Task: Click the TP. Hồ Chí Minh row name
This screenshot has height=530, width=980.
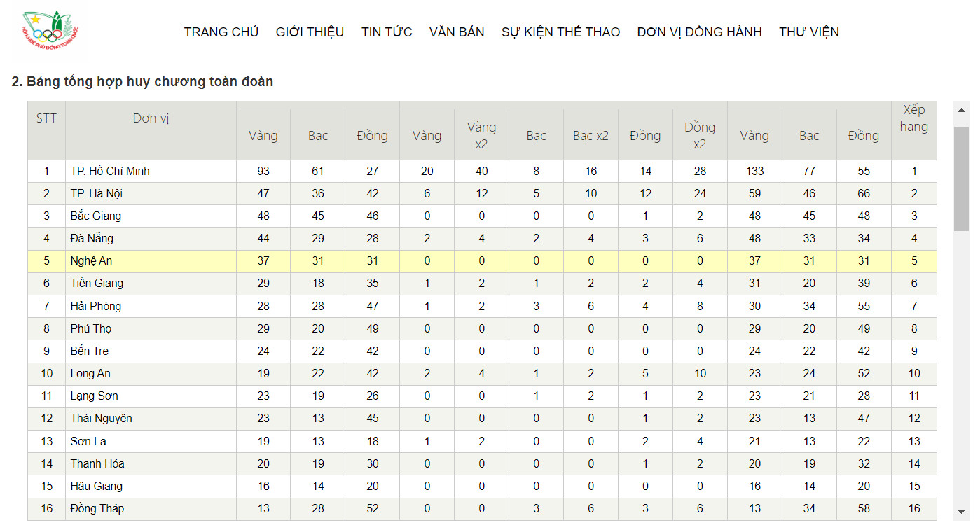Action: (x=110, y=171)
